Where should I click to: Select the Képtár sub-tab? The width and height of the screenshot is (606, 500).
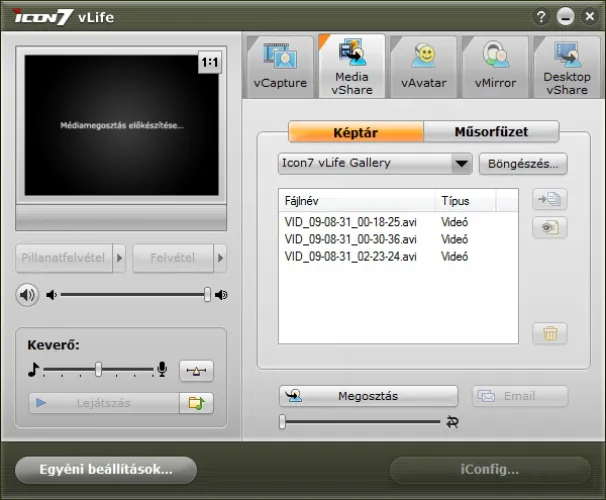(356, 132)
